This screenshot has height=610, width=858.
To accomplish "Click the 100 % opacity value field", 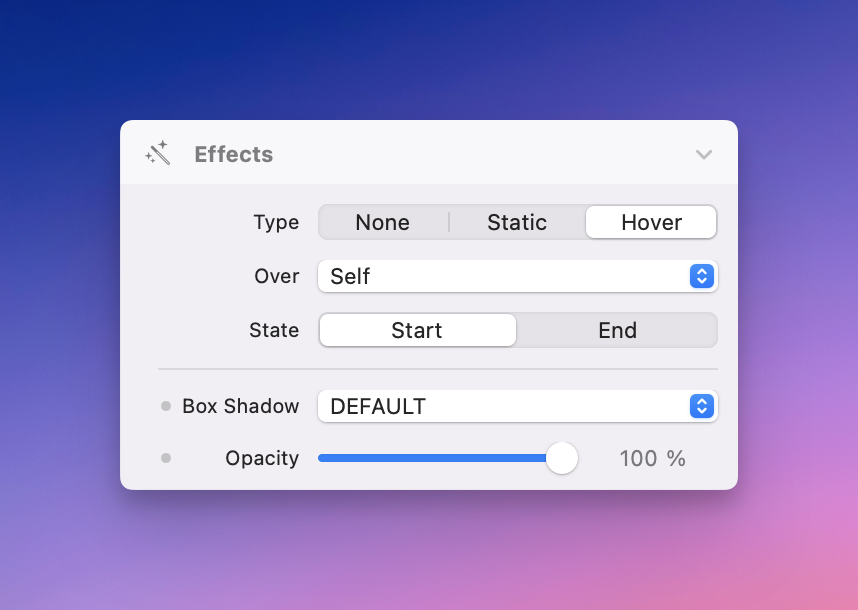I will click(652, 458).
